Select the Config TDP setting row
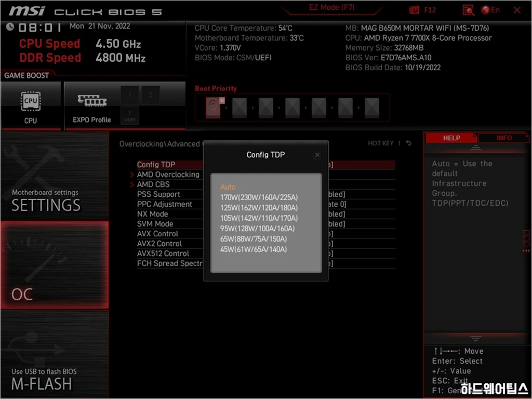The image size is (532, 399). tap(266, 165)
